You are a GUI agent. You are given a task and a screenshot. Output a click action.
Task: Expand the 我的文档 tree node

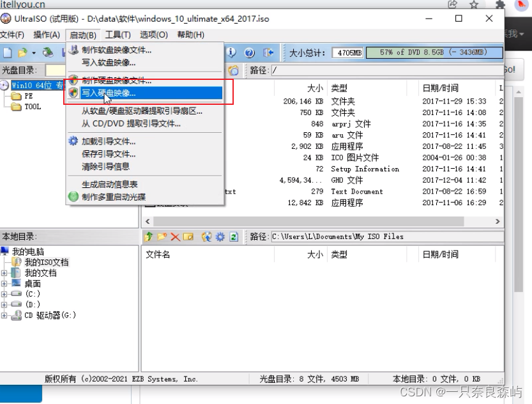[x=4, y=273]
